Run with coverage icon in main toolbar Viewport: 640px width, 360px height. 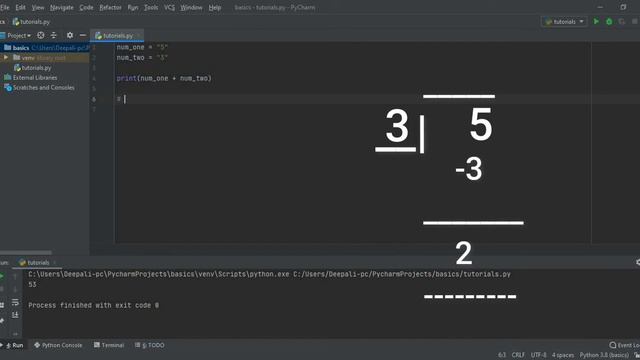click(x=622, y=22)
